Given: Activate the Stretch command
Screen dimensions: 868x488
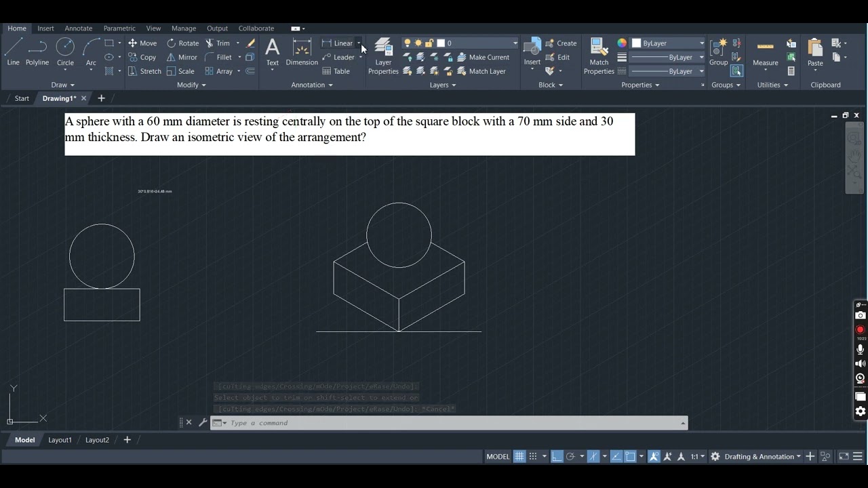Looking at the screenshot, I should coord(144,71).
